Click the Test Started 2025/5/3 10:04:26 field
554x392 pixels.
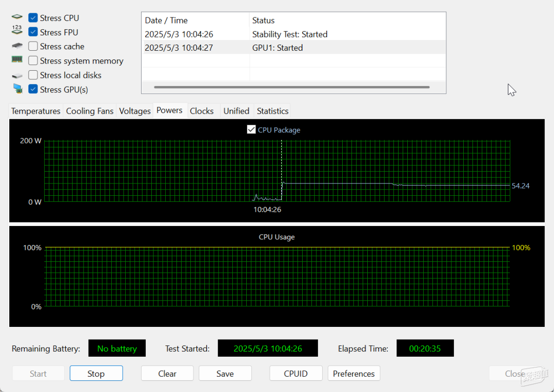pos(268,348)
